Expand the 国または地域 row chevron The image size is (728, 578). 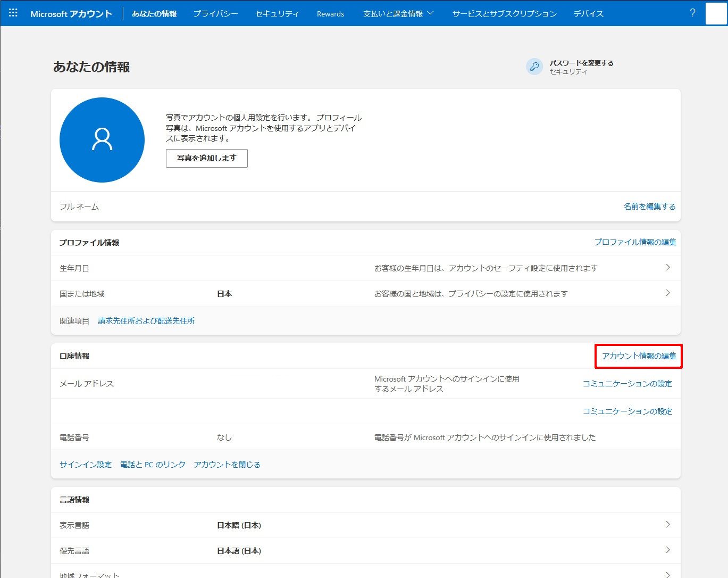click(668, 293)
